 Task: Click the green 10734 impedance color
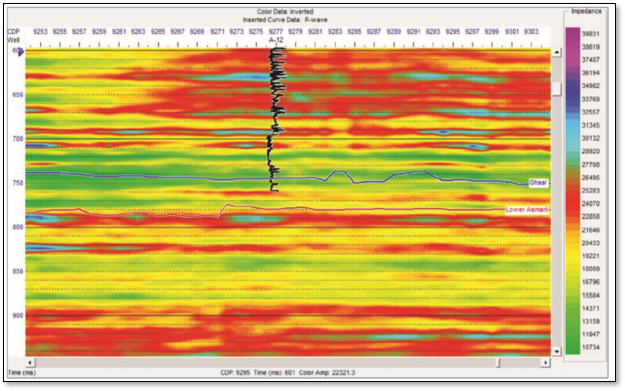(573, 347)
